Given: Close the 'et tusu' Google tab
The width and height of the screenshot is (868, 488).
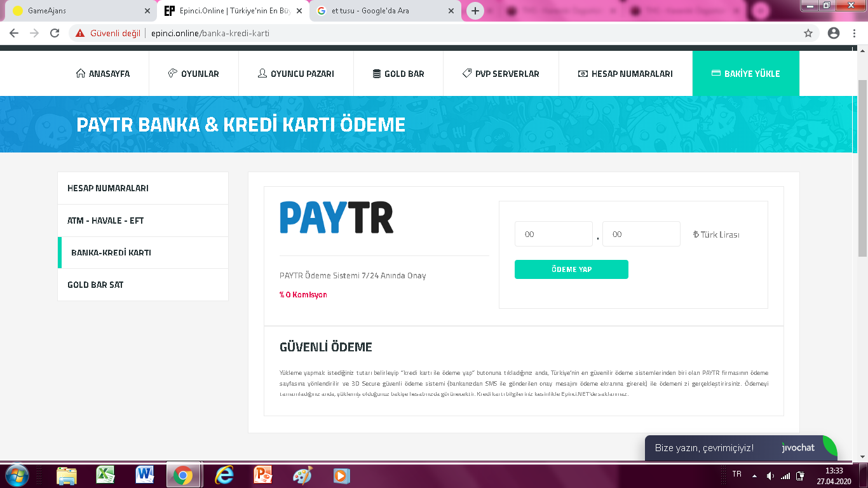Looking at the screenshot, I should tap(451, 11).
